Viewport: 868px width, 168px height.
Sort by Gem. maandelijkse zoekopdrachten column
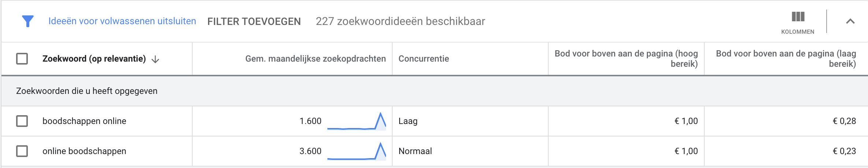[315, 59]
